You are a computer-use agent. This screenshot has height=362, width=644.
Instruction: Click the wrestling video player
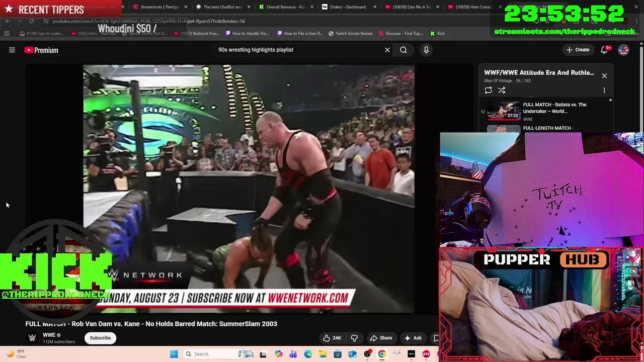click(x=249, y=189)
